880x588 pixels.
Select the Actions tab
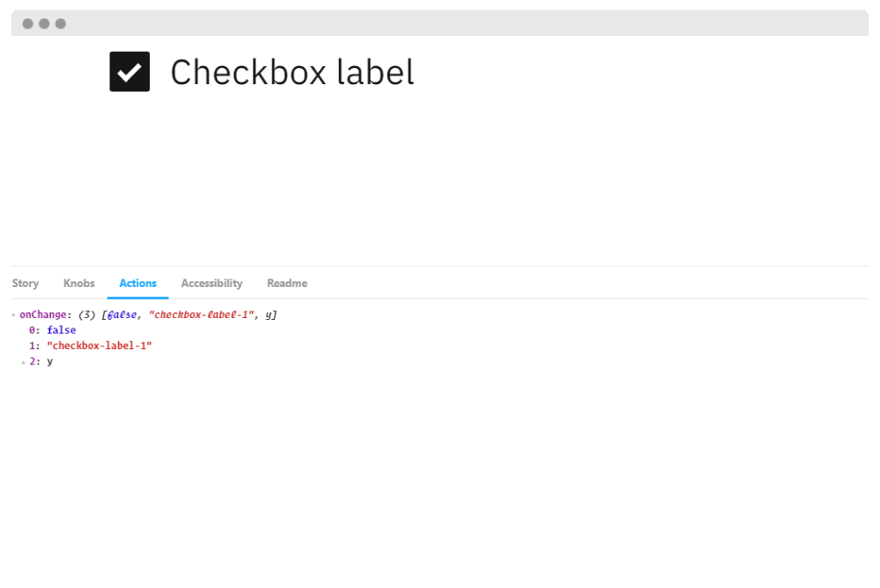(x=138, y=283)
